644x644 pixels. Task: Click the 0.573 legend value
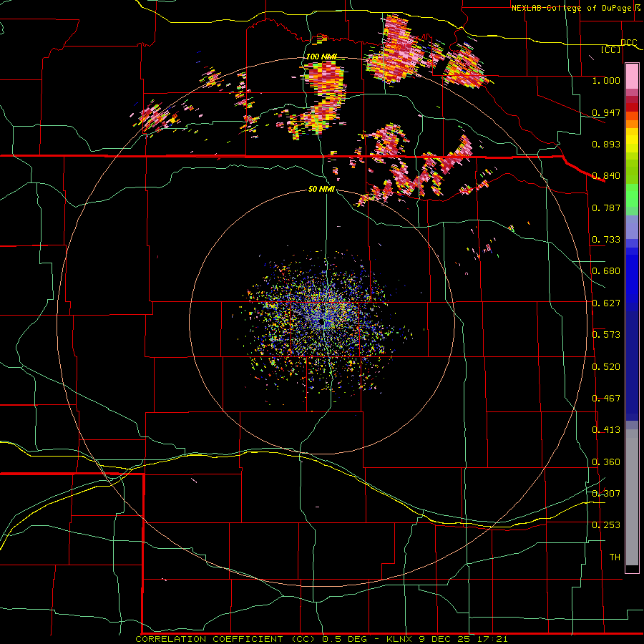point(606,335)
